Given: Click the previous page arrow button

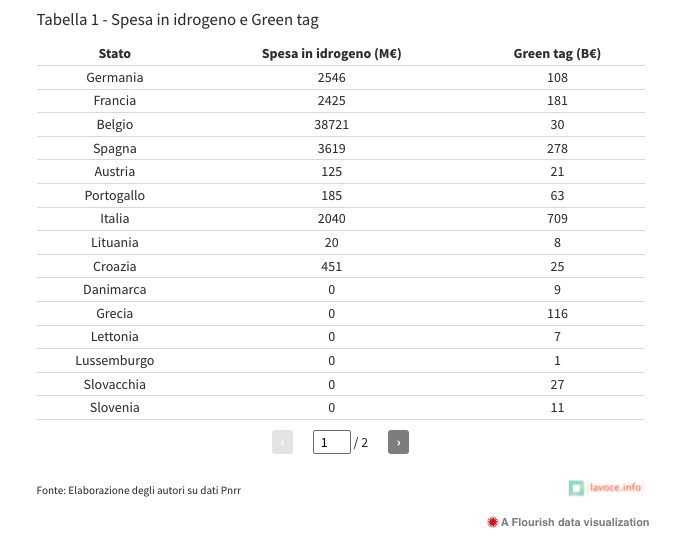Looking at the screenshot, I should pyautogui.click(x=282, y=442).
